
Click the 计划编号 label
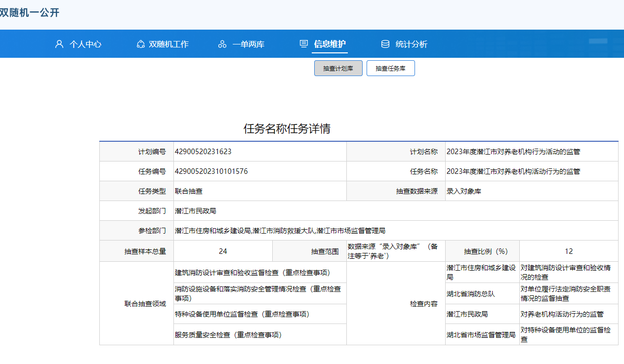(152, 152)
